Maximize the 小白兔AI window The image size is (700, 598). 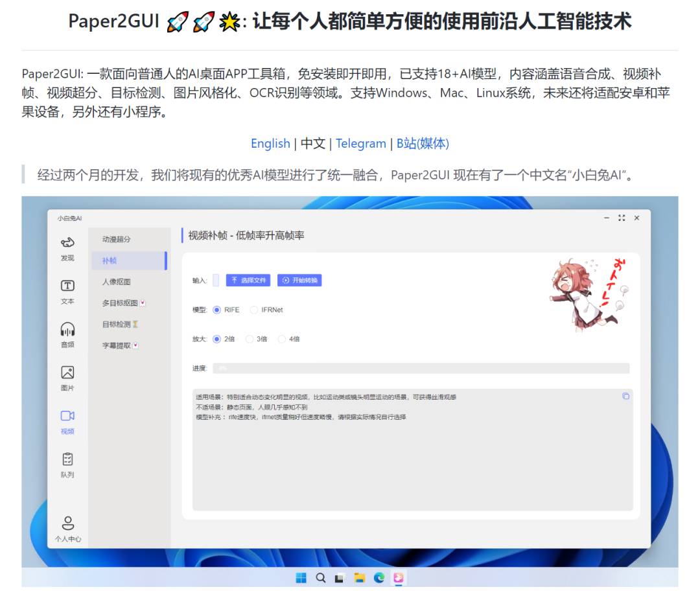(622, 218)
